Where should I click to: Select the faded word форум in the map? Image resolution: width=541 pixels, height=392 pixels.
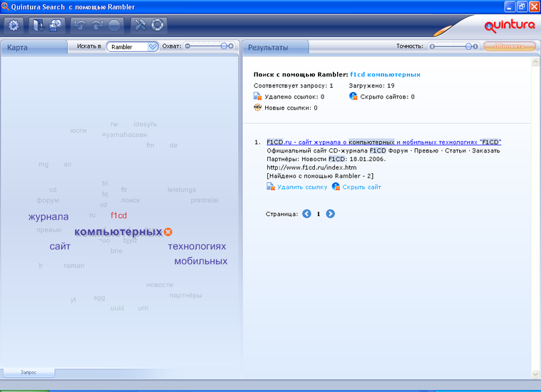tap(48, 200)
